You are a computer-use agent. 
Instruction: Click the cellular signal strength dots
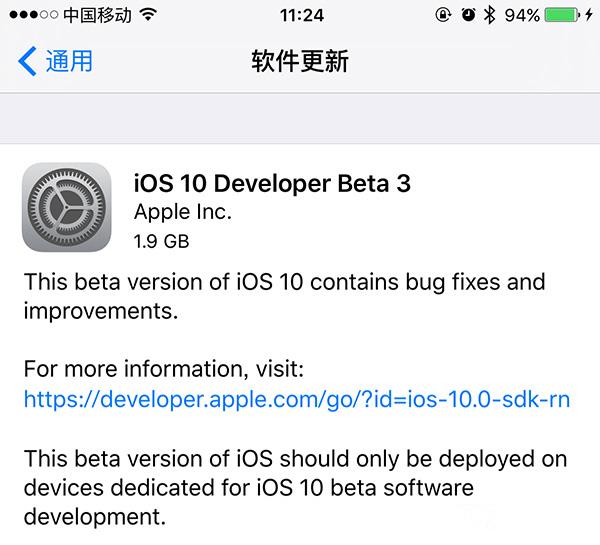point(32,16)
